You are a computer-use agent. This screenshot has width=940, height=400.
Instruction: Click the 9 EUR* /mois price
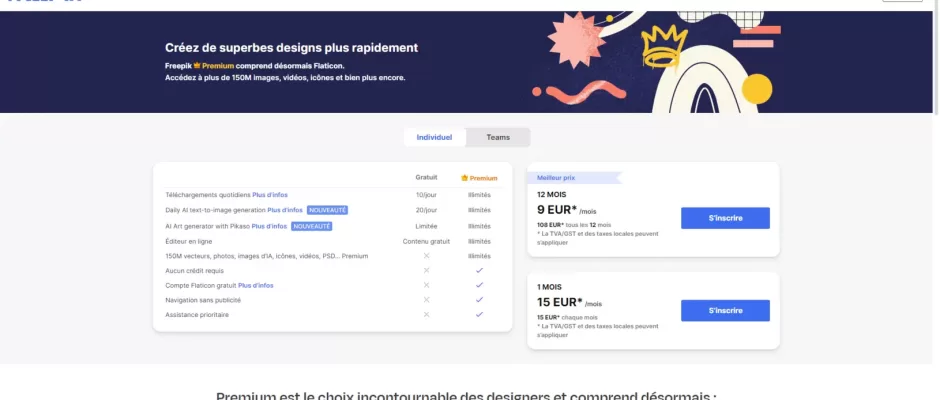[567, 210]
